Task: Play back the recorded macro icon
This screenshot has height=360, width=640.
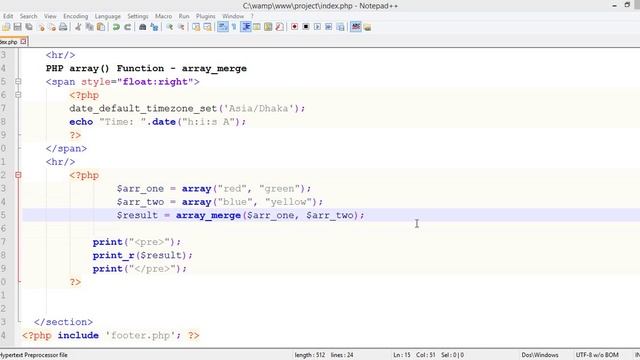Action: click(317, 27)
